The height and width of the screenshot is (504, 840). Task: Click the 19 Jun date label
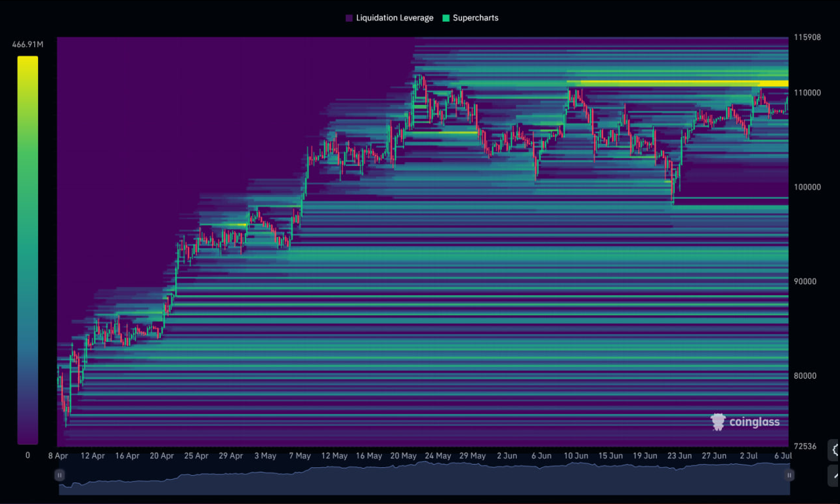[x=645, y=455]
